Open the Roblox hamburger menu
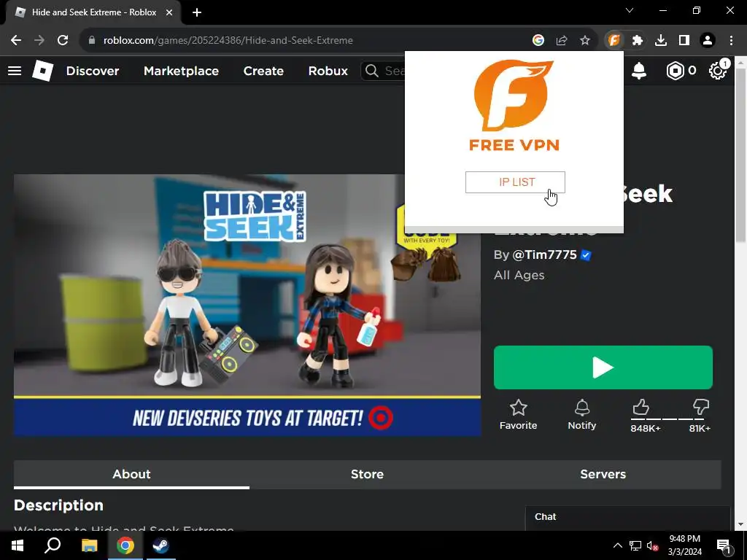 [15, 71]
